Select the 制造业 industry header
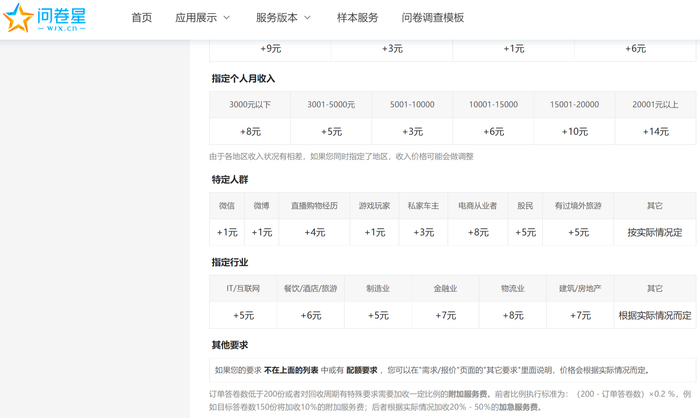700x418 pixels. [x=378, y=288]
